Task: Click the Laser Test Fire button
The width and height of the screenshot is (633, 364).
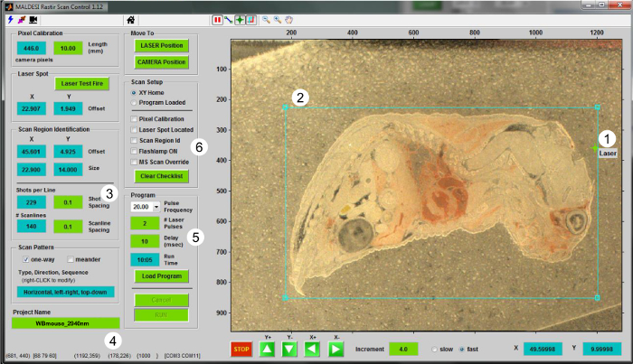Action: click(82, 83)
